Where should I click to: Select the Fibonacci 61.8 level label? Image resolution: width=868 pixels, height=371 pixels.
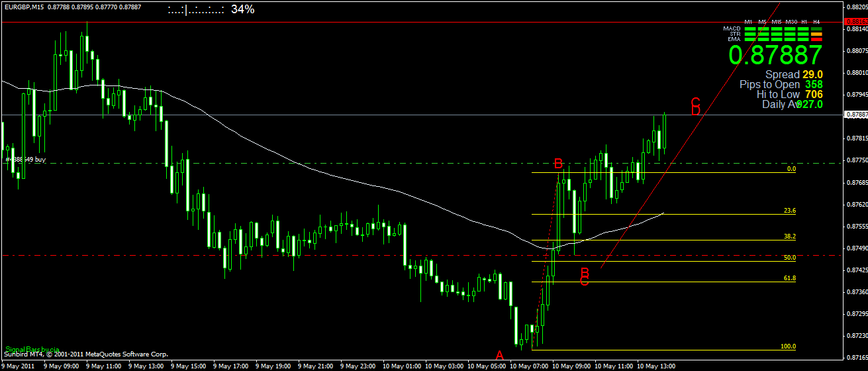pyautogui.click(x=790, y=279)
